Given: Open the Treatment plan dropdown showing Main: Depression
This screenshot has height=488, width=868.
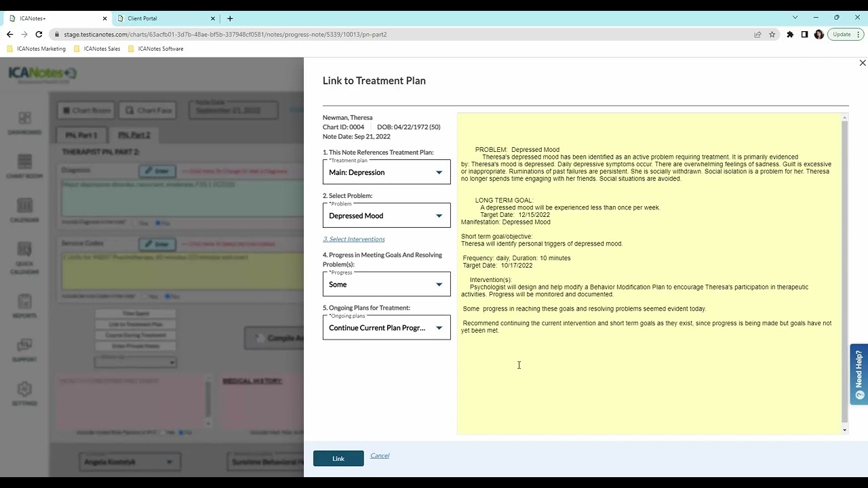Looking at the screenshot, I should [x=387, y=172].
